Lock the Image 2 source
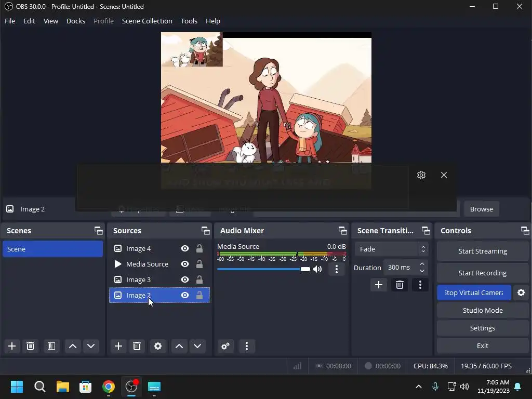Screen dimensions: 532x399 click(x=199, y=295)
